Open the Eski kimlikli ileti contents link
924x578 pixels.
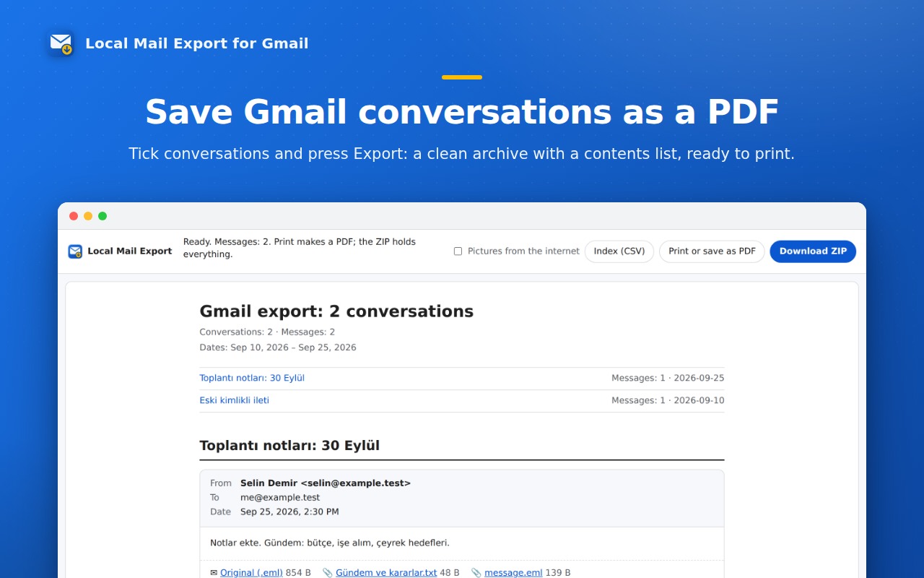coord(235,400)
